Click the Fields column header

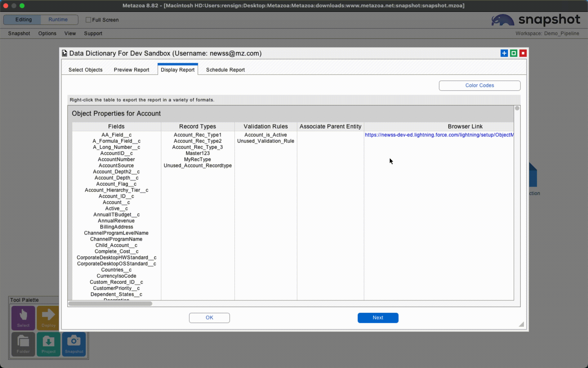116,127
